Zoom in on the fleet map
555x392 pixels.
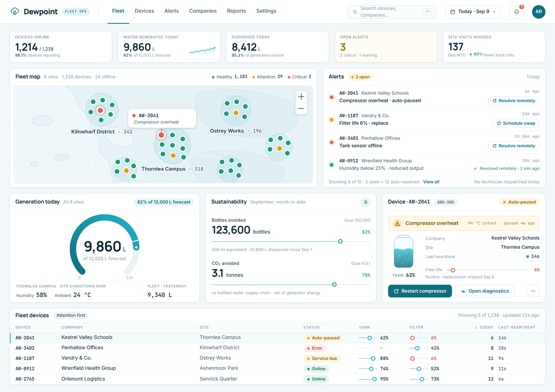point(301,97)
